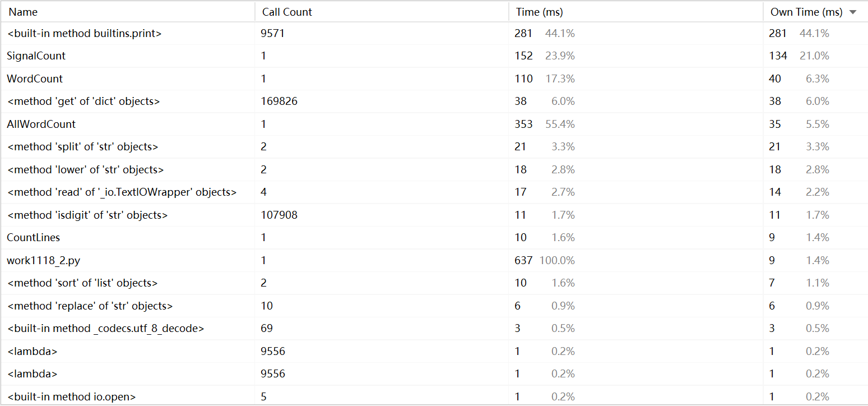Screen dimensions: 868x406
Task: Select the str 'isdigit' method row
Action: tap(87, 215)
